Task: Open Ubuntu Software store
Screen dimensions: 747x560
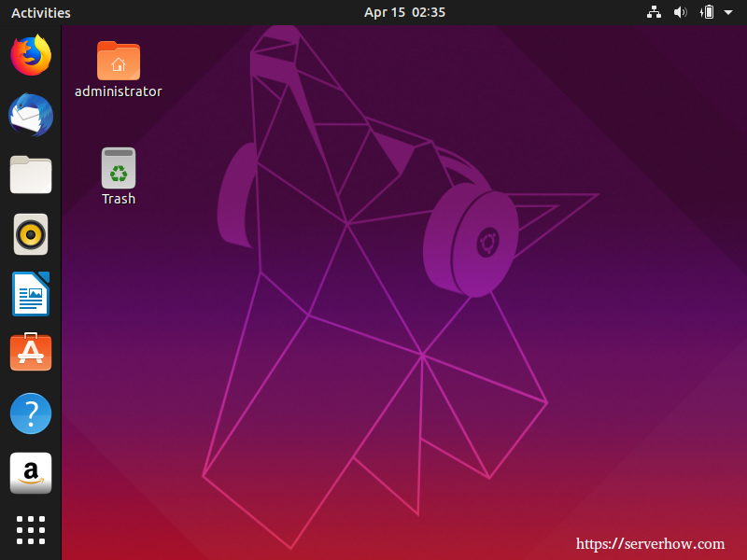Action: [31, 352]
